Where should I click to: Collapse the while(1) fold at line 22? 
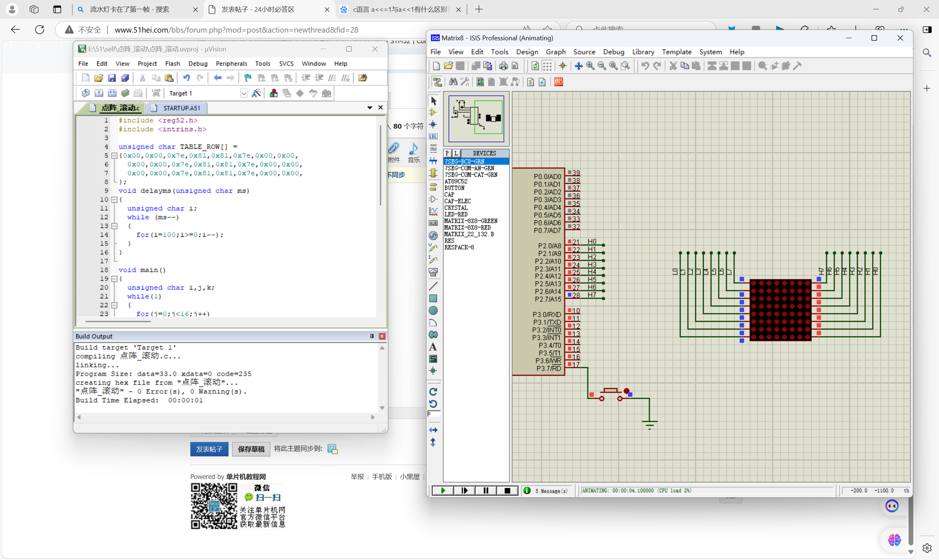pyautogui.click(x=114, y=305)
